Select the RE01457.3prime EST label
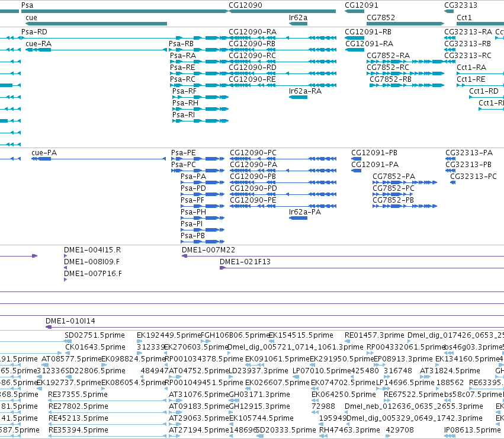This screenshot has height=439, width=504. (374, 335)
